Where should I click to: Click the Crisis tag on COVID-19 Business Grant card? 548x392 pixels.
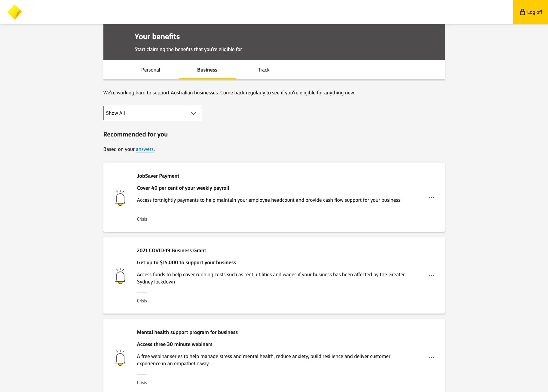(x=142, y=301)
